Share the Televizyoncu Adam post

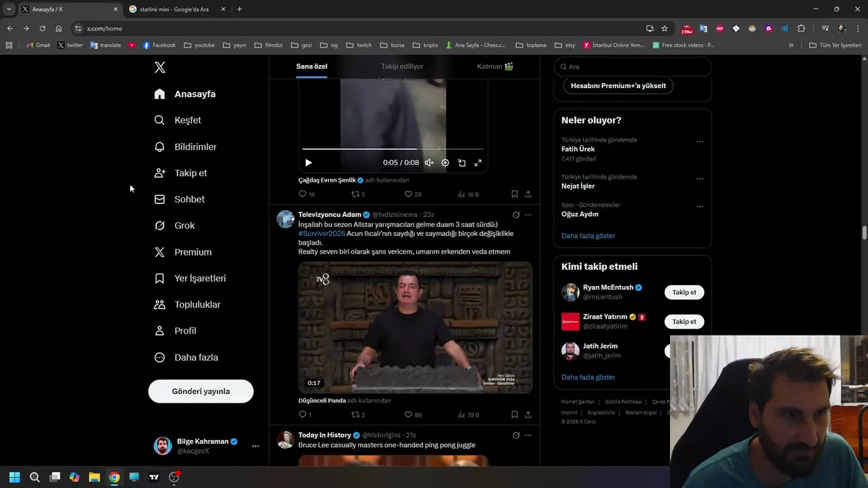coord(528,415)
